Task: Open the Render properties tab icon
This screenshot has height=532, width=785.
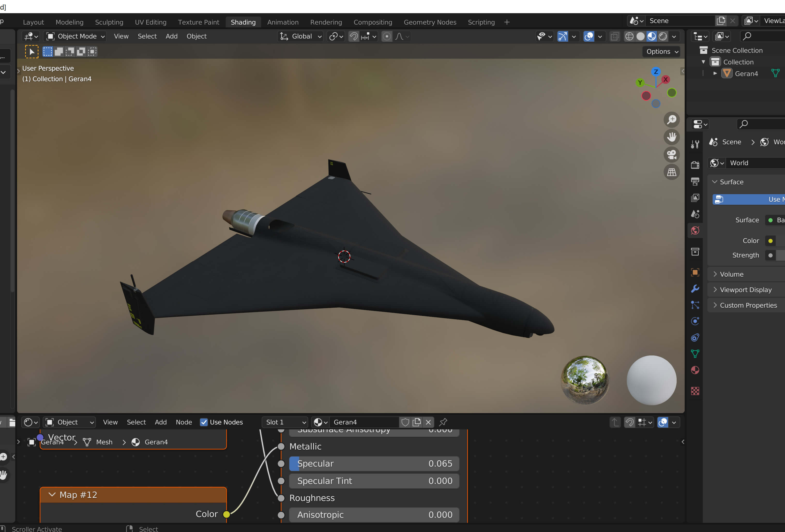Action: [x=695, y=165]
